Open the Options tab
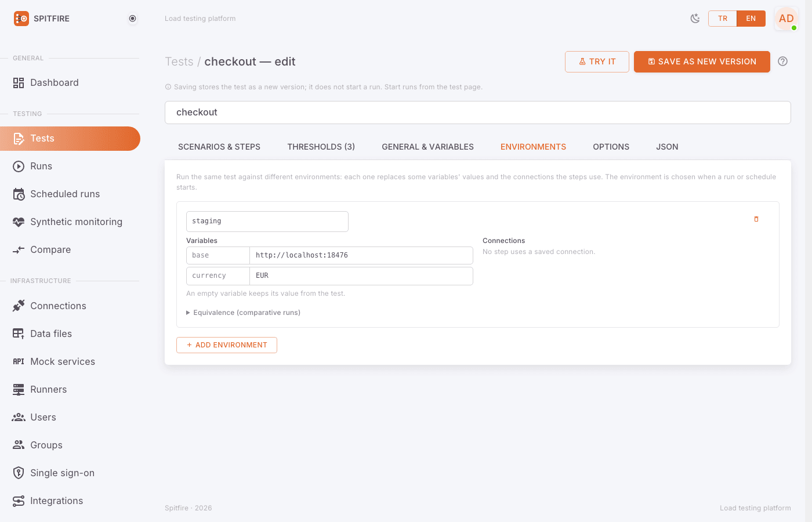 pyautogui.click(x=611, y=147)
